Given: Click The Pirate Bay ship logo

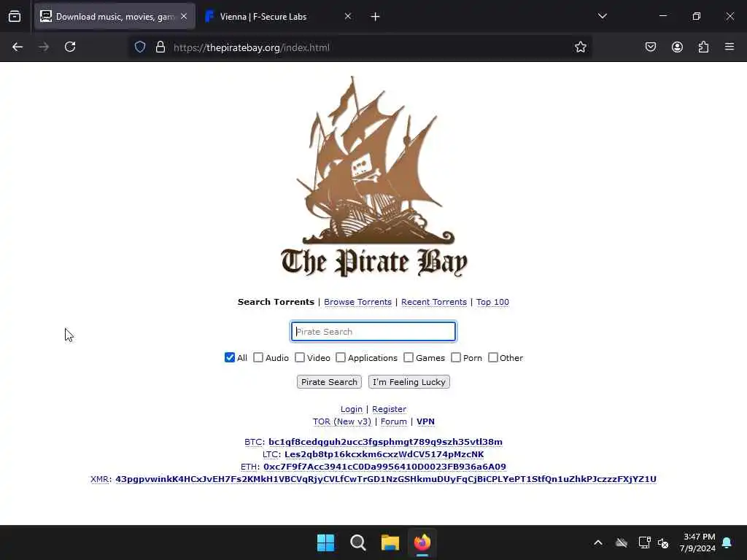Looking at the screenshot, I should click(374, 176).
